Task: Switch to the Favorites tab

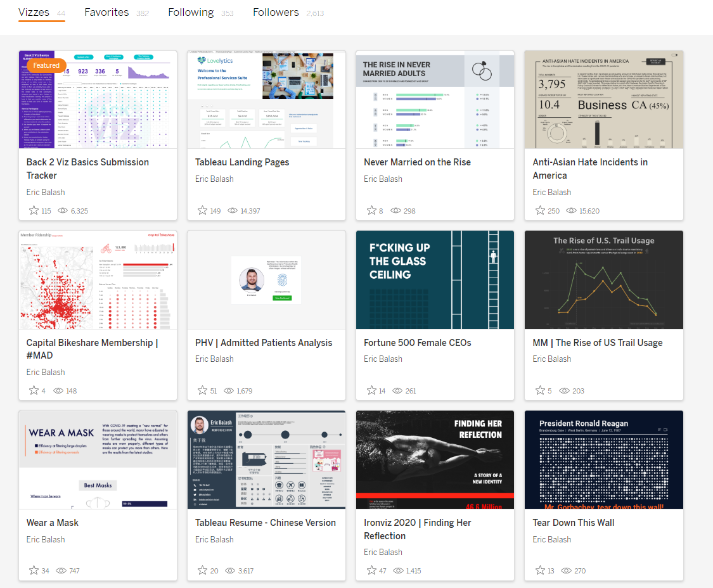Action: (x=106, y=12)
